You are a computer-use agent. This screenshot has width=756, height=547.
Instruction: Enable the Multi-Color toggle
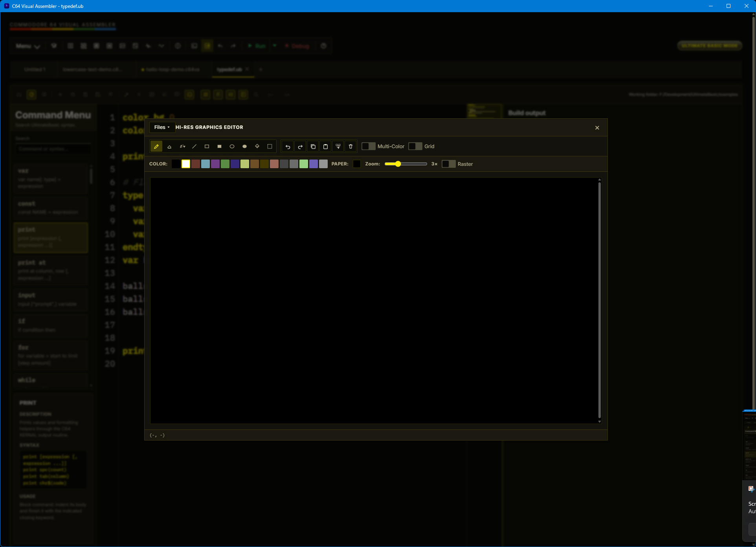pos(368,146)
